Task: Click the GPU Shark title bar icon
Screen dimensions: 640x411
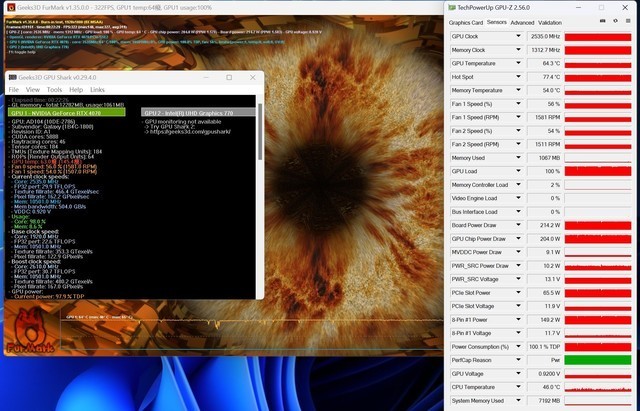Action: (11, 77)
